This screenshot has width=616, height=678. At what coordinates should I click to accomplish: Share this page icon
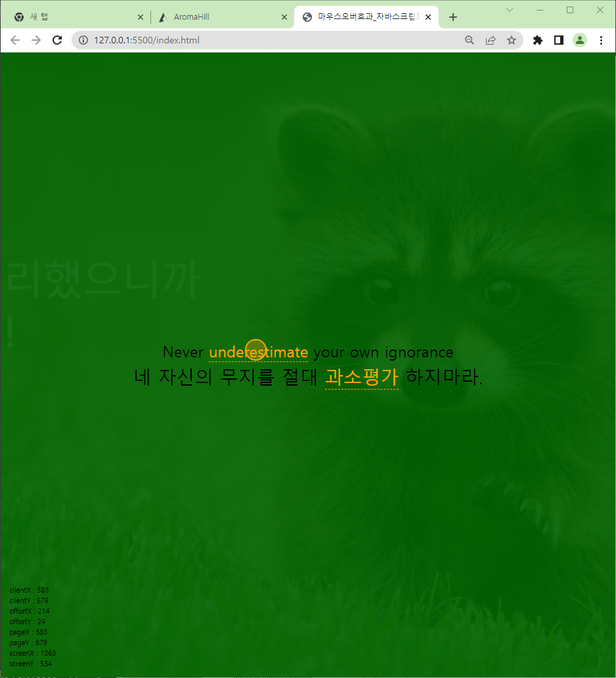pyautogui.click(x=491, y=40)
